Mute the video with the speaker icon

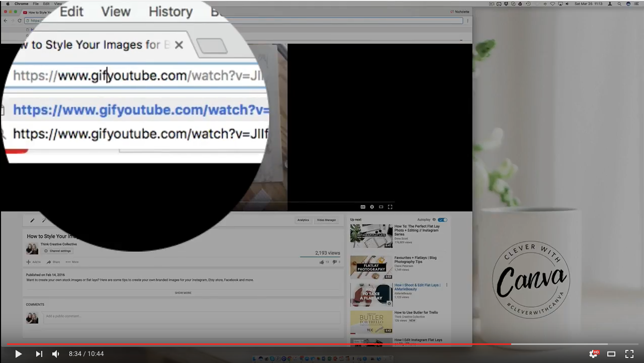click(56, 354)
